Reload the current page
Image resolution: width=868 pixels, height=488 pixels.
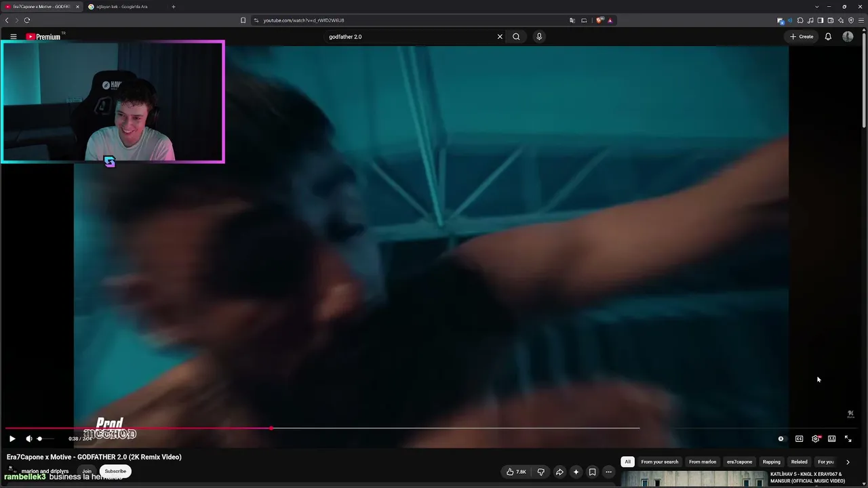click(x=27, y=20)
